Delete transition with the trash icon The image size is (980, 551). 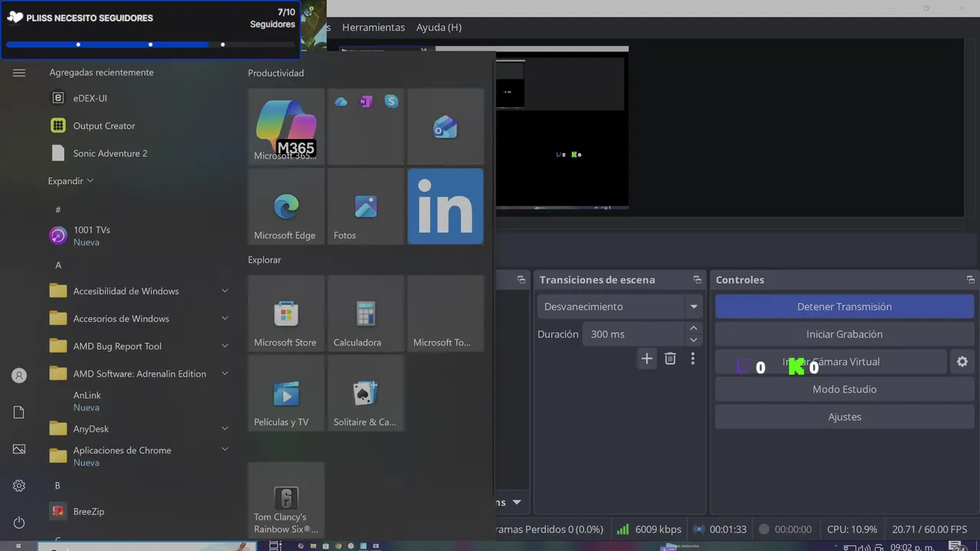(670, 359)
